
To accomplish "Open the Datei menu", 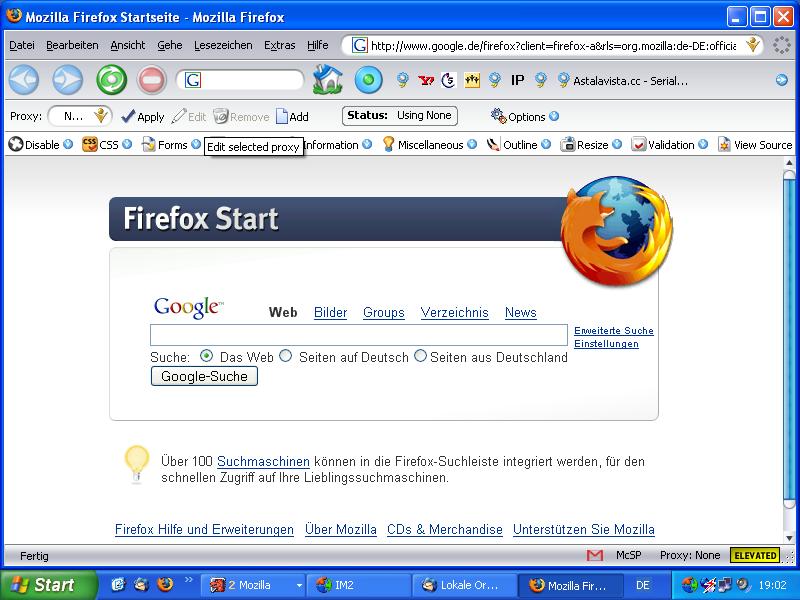I will tap(22, 45).
